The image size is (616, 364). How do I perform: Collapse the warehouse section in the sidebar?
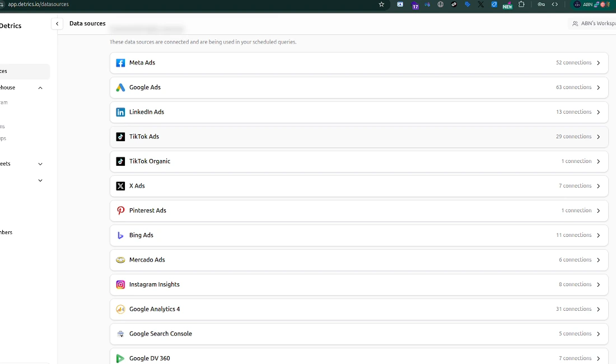[x=40, y=87]
